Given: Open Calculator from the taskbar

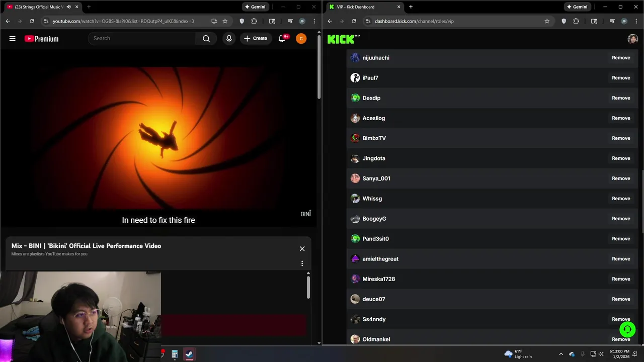Looking at the screenshot, I should click(175, 354).
